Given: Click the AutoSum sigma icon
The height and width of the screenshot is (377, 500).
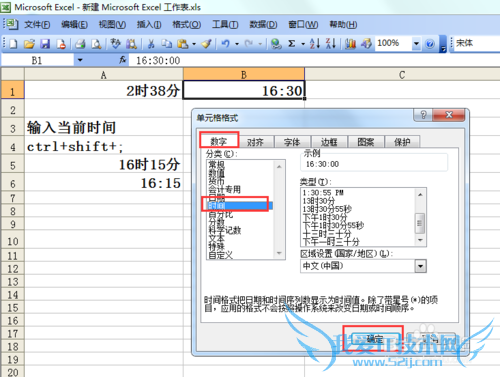Looking at the screenshot, I should pyautogui.click(x=292, y=44).
